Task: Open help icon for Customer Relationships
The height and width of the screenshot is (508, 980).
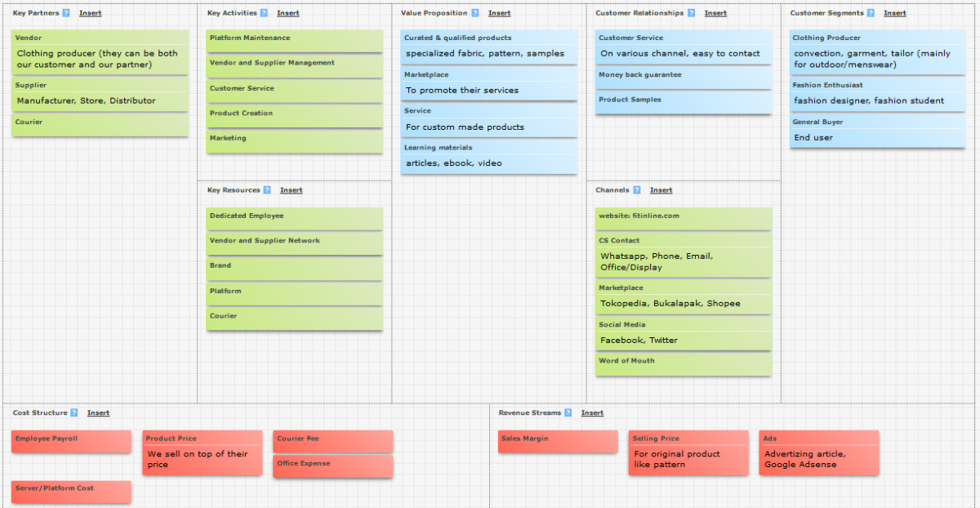Action: (691, 13)
